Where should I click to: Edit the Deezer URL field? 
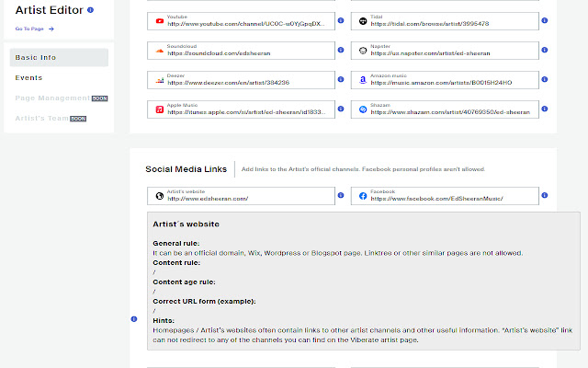[x=241, y=80]
